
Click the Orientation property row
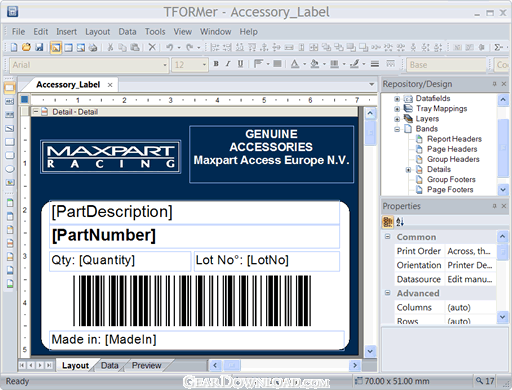tap(445, 265)
